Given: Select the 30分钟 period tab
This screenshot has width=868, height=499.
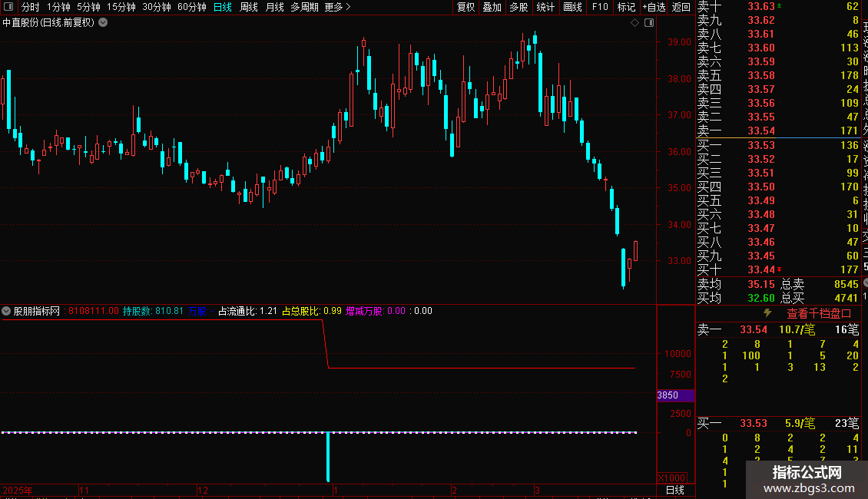Looking at the screenshot, I should pyautogui.click(x=157, y=7).
